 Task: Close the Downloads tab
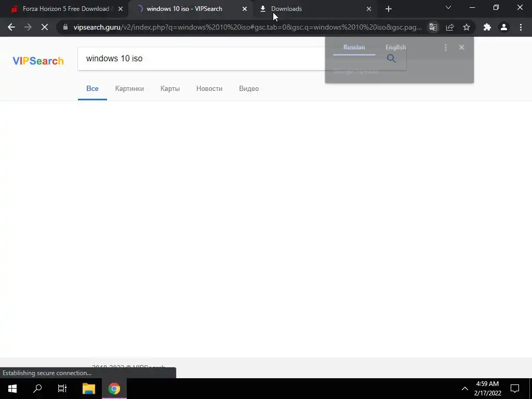[369, 9]
